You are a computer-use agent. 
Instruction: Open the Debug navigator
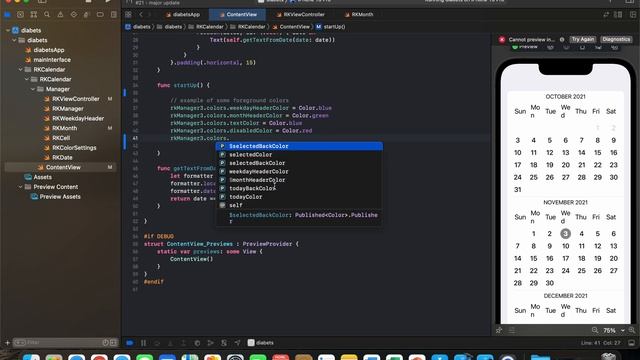coord(87,15)
